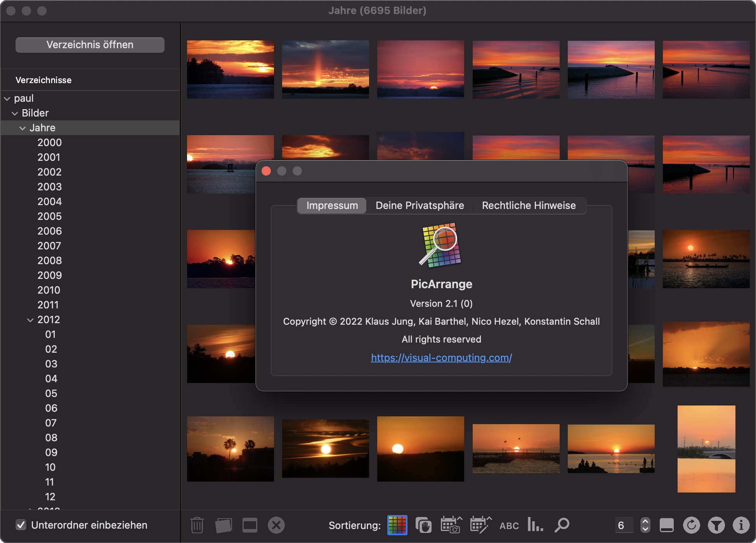
Task: Select the palm tree silhouette sunset thumbnail
Action: [231, 449]
